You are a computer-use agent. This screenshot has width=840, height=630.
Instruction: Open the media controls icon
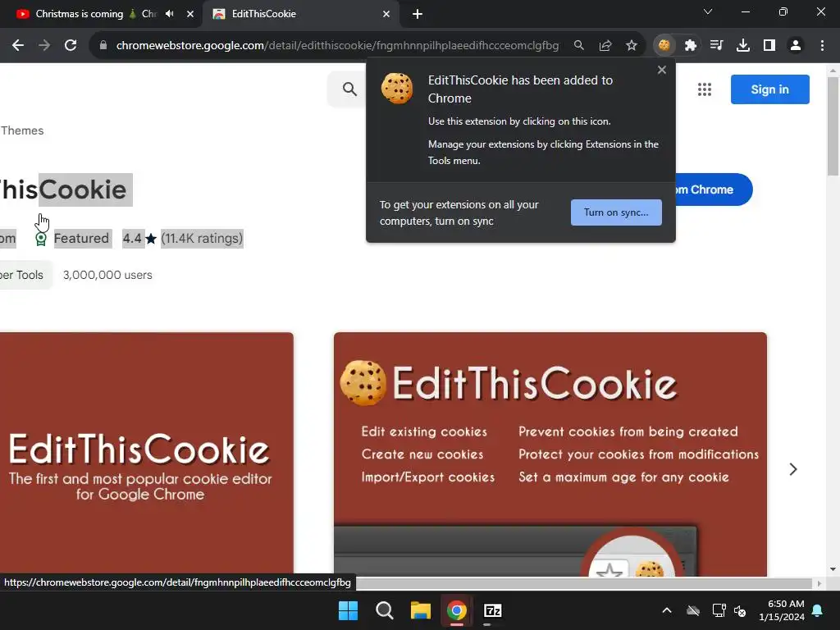716,46
